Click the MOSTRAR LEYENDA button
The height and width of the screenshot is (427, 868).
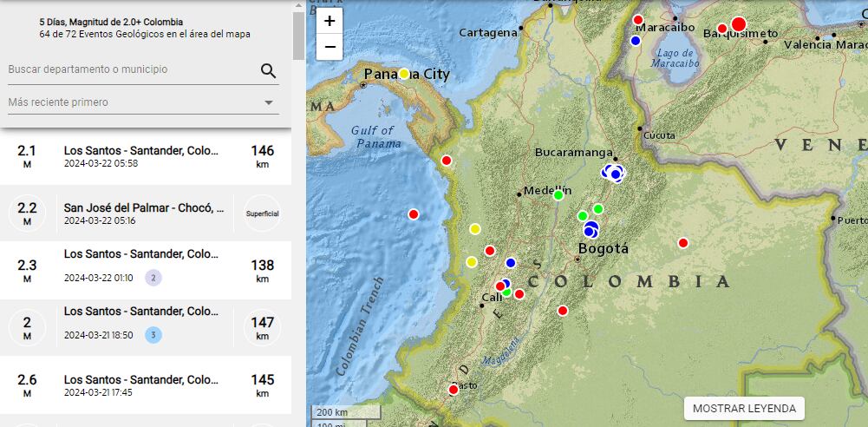(x=744, y=409)
